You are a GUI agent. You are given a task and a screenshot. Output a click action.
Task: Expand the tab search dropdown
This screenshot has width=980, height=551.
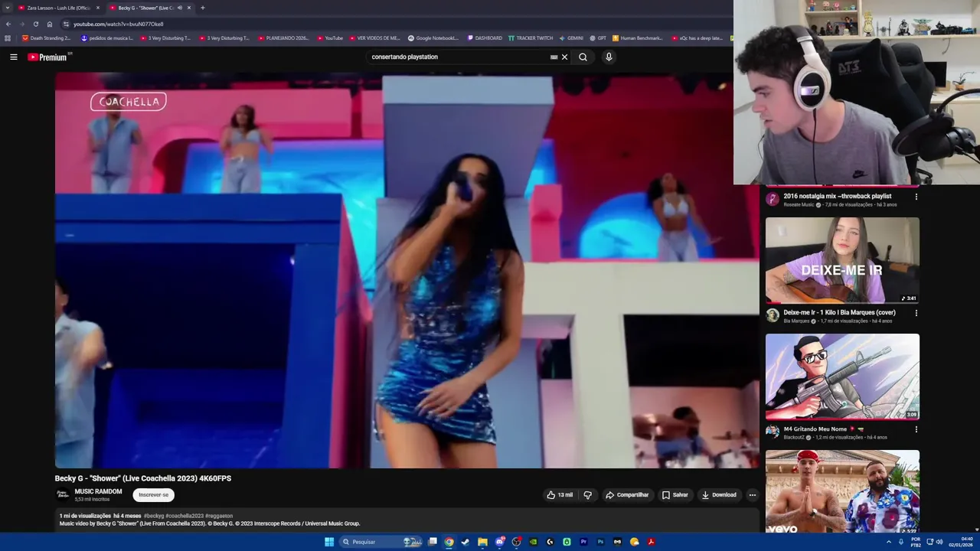[7, 8]
